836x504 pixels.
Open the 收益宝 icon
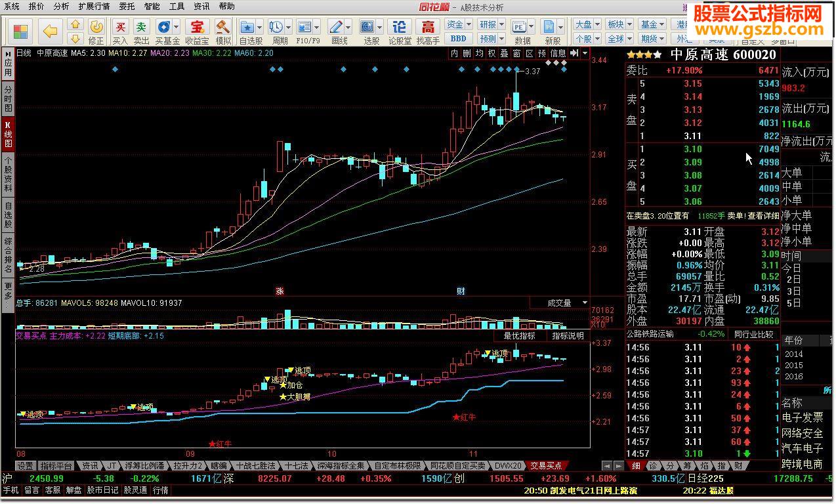click(196, 27)
